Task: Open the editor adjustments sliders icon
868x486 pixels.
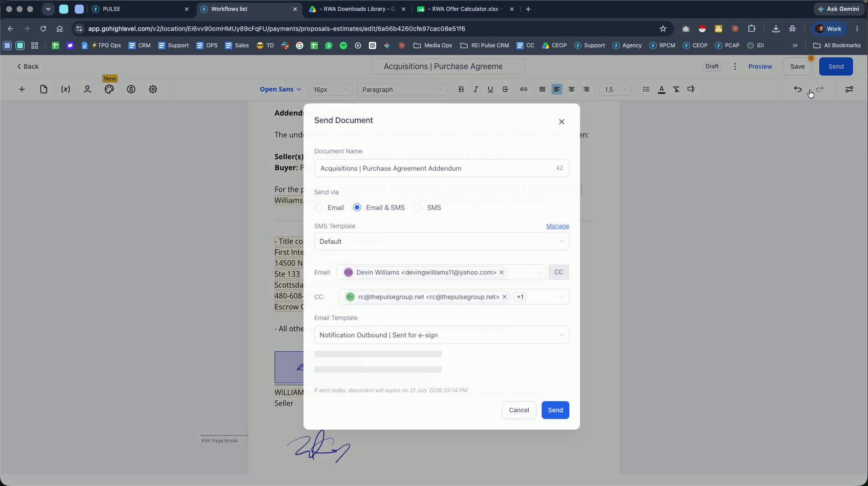Action: [849, 89]
